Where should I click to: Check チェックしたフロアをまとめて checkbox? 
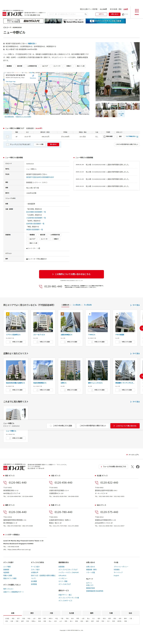(7, 145)
